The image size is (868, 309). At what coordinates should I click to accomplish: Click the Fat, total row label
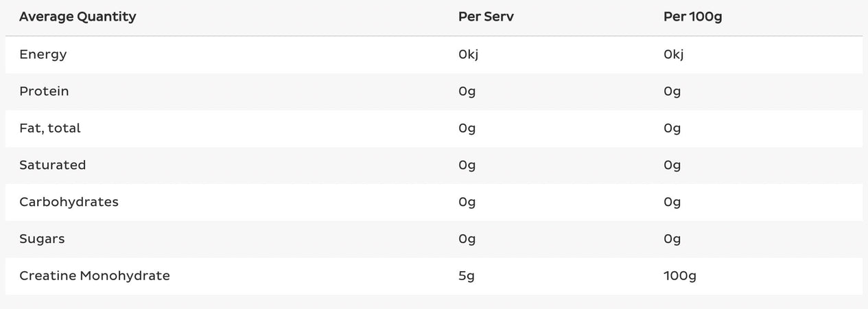click(x=50, y=128)
